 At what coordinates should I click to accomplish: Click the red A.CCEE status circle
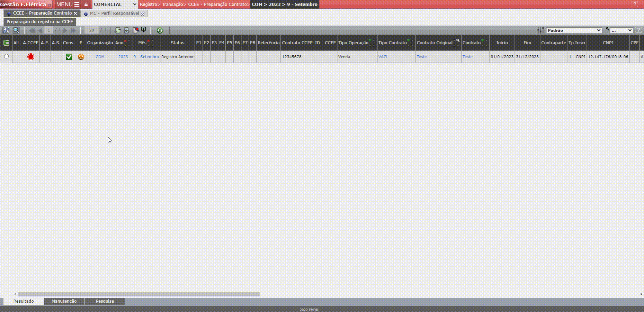click(x=31, y=57)
